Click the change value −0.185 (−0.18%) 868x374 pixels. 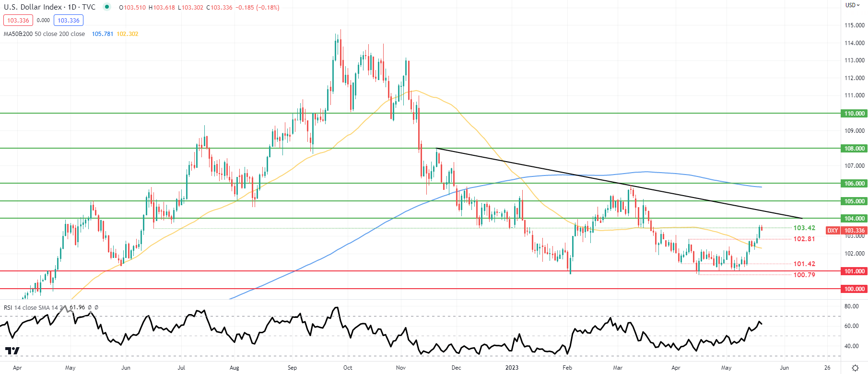[258, 8]
